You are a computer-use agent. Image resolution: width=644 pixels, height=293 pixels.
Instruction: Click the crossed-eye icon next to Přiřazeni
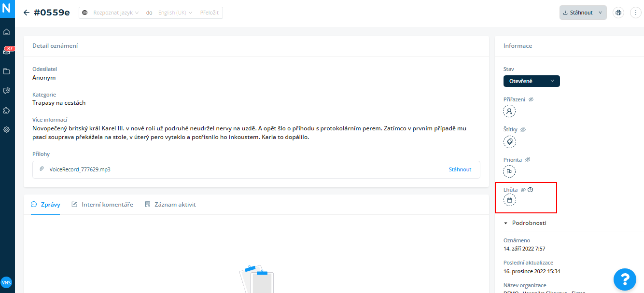531,99
